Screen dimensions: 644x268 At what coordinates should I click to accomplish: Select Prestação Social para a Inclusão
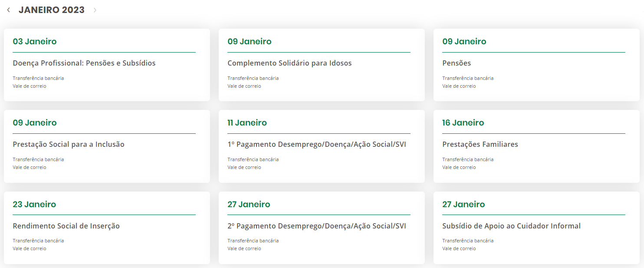[x=69, y=145]
